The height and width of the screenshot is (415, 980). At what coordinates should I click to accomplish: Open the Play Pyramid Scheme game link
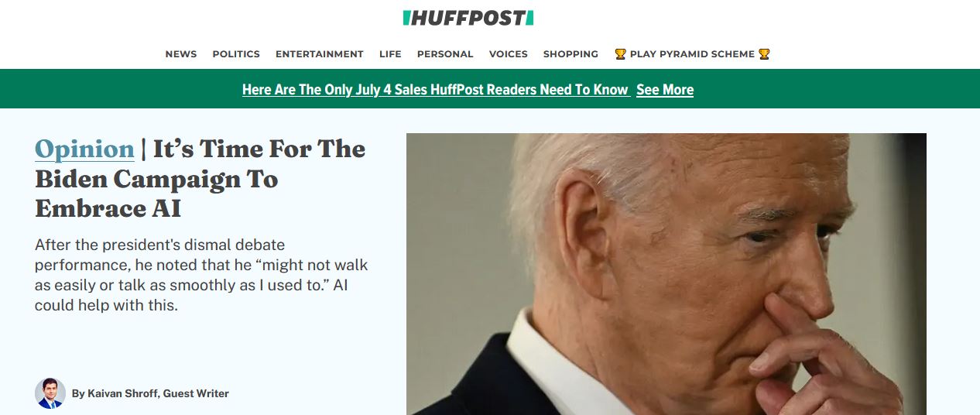tap(692, 54)
